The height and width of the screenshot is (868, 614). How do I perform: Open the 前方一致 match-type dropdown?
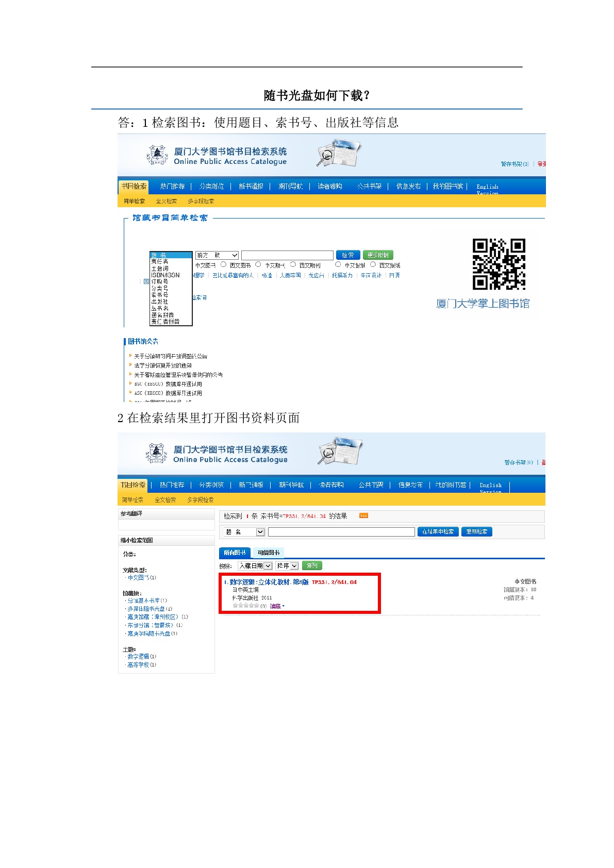pos(217,255)
